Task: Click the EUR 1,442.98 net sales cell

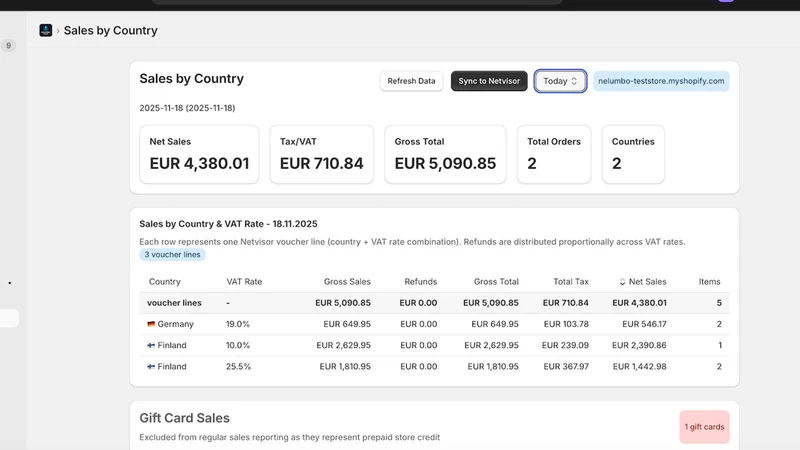Action: [639, 366]
